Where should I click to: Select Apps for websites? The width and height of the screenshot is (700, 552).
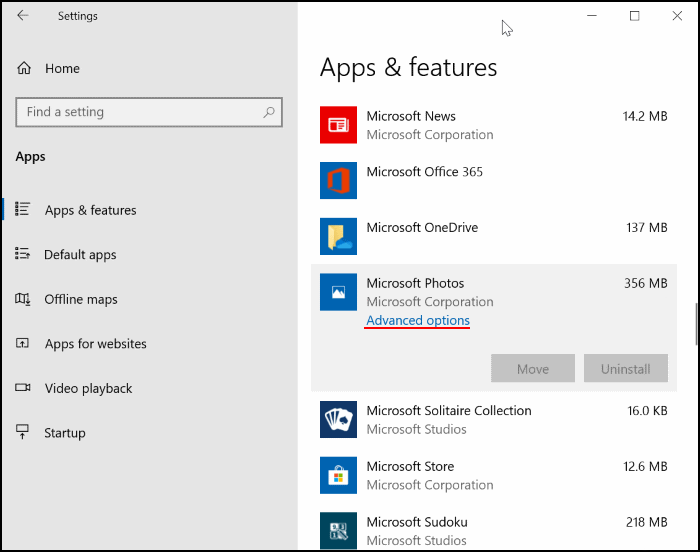96,343
